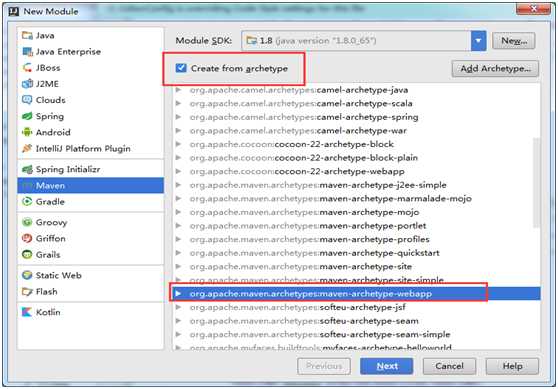Click the Flash icon
The image size is (558, 389).
(27, 292)
